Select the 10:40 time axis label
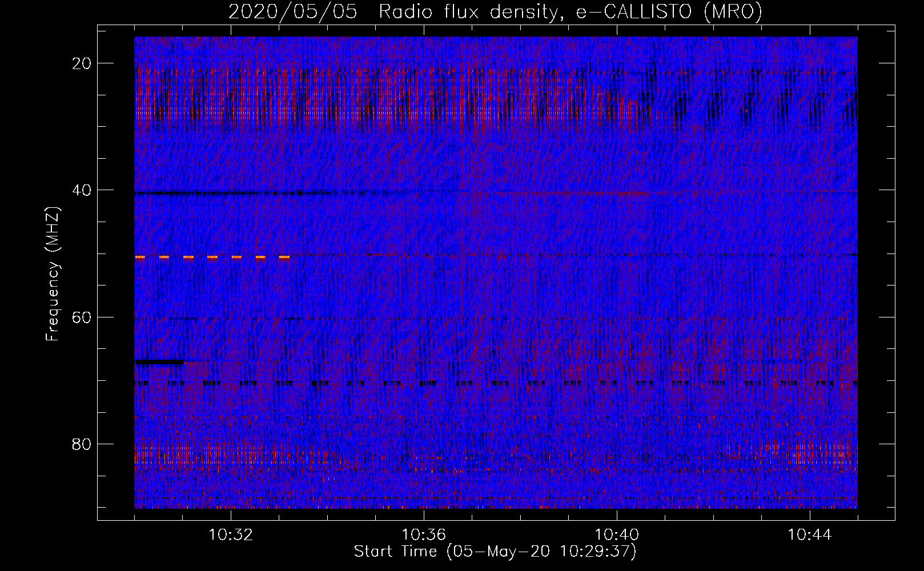Image resolution: width=924 pixels, height=571 pixels. pos(617,535)
